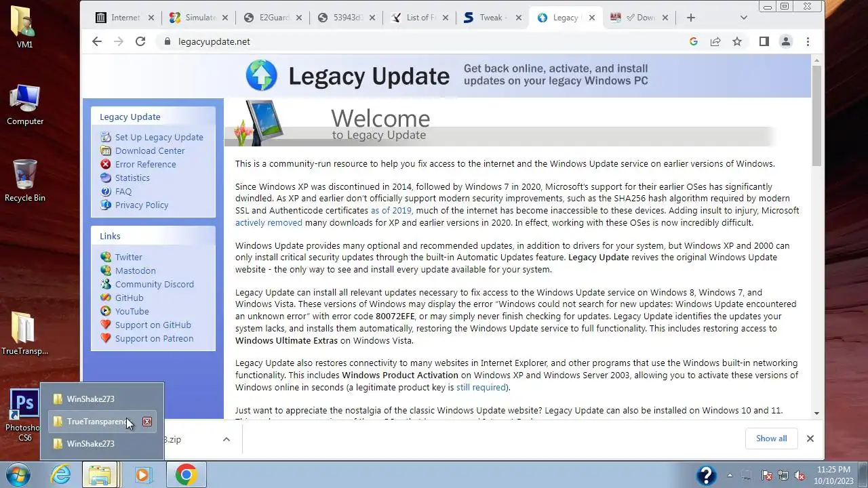Open the Action Center flag icon

pos(767,475)
